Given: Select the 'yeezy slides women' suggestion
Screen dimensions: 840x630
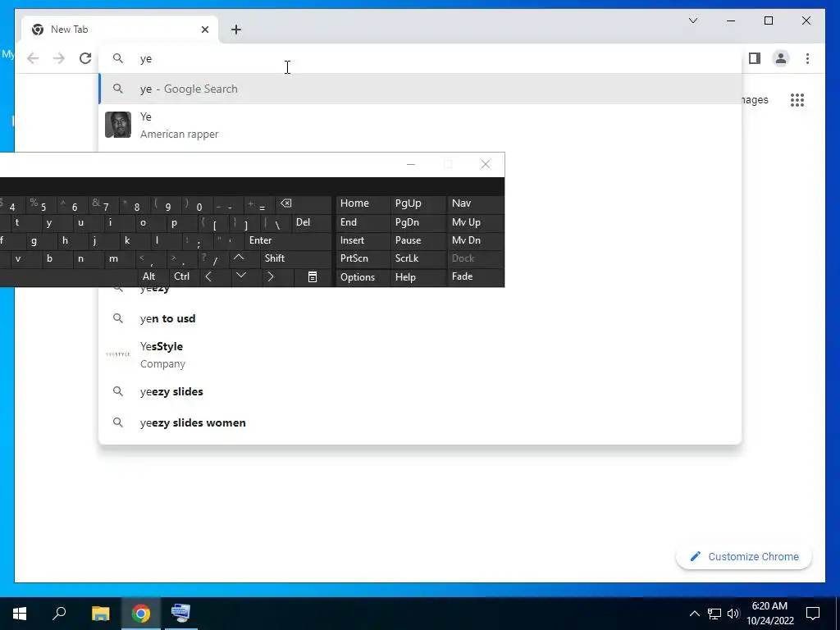Looking at the screenshot, I should pyautogui.click(x=421, y=422).
